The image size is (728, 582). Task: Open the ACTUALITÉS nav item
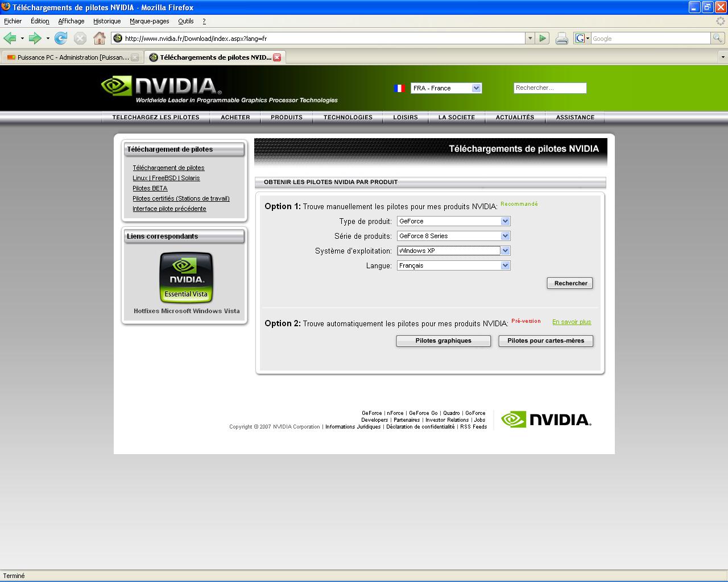[515, 117]
